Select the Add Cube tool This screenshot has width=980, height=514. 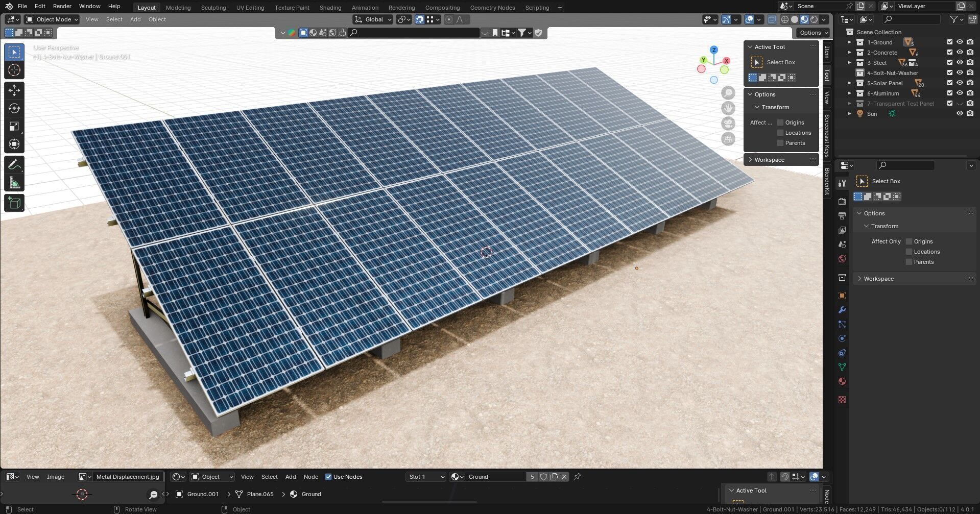(x=14, y=203)
